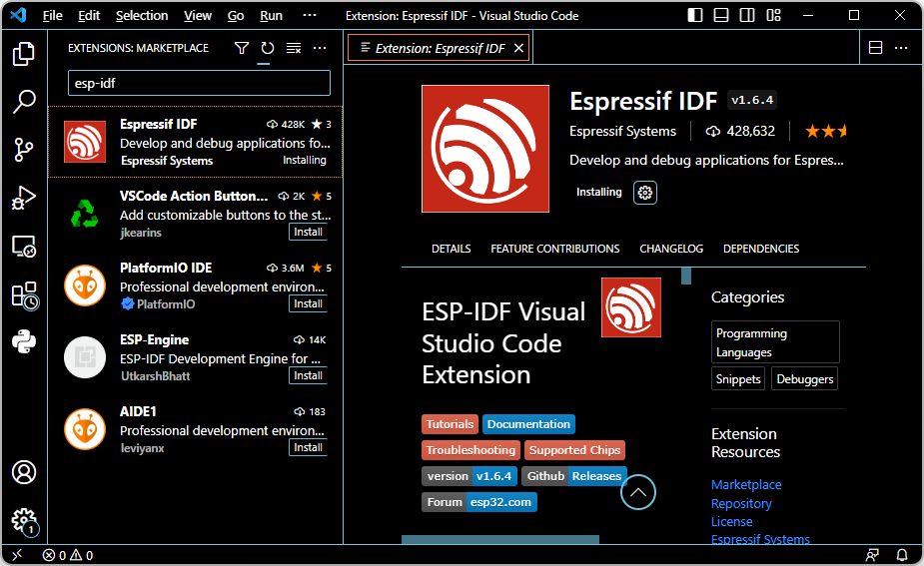
Task: Click the scroll-to-top arrow circle
Action: tap(637, 492)
